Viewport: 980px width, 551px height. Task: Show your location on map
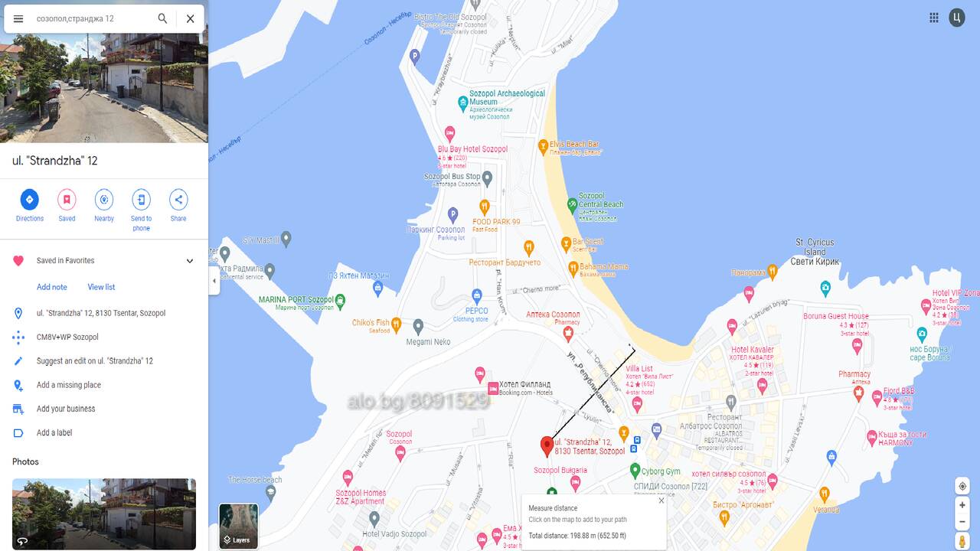[x=962, y=486]
